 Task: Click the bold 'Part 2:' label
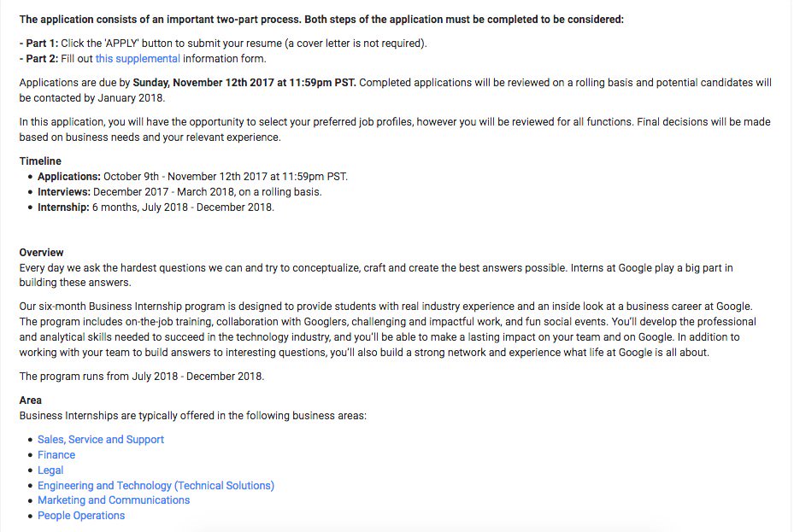click(38, 58)
